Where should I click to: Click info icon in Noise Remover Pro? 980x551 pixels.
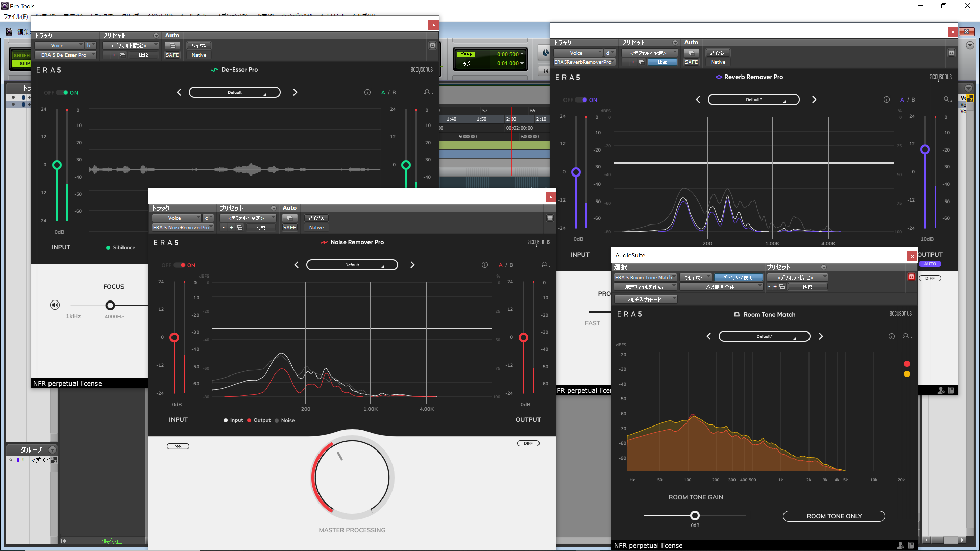pos(485,265)
